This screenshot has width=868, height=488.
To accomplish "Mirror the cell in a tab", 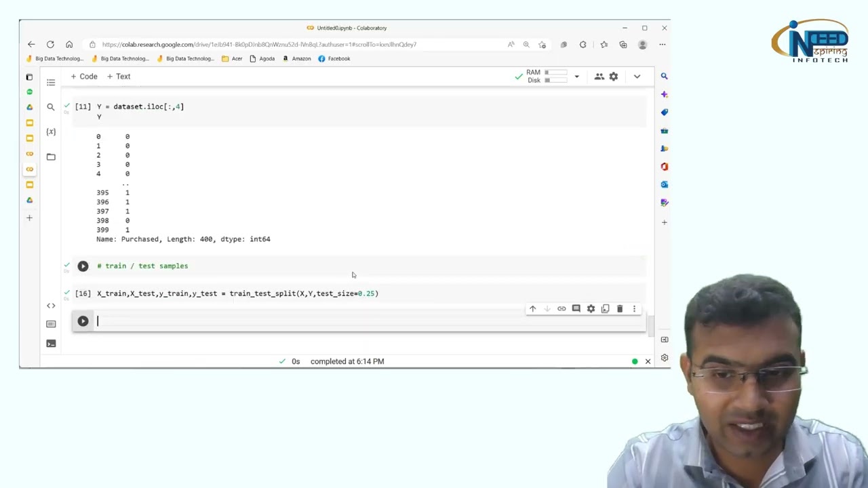I will coord(605,309).
